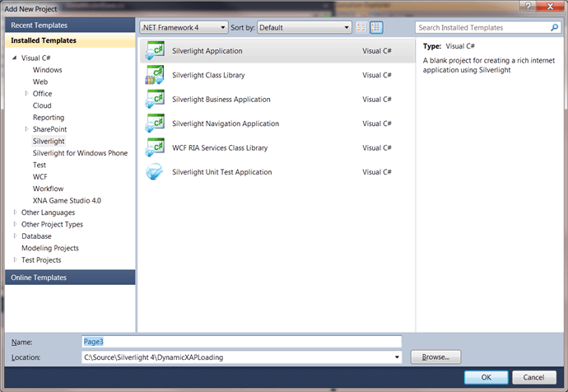Click the Browse... button
The image size is (568, 392).
(x=435, y=357)
